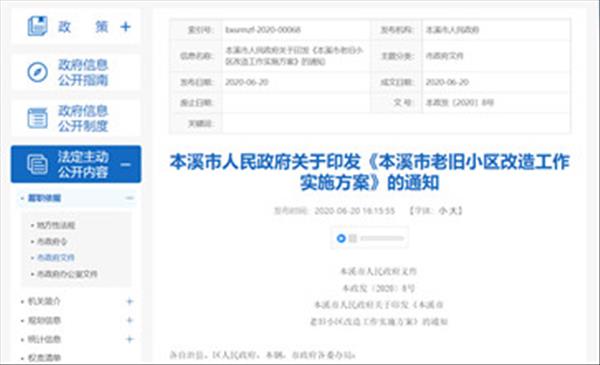Select 法定主动公开内容 menu label
This screenshot has height=365, width=600.
pyautogui.click(x=83, y=164)
